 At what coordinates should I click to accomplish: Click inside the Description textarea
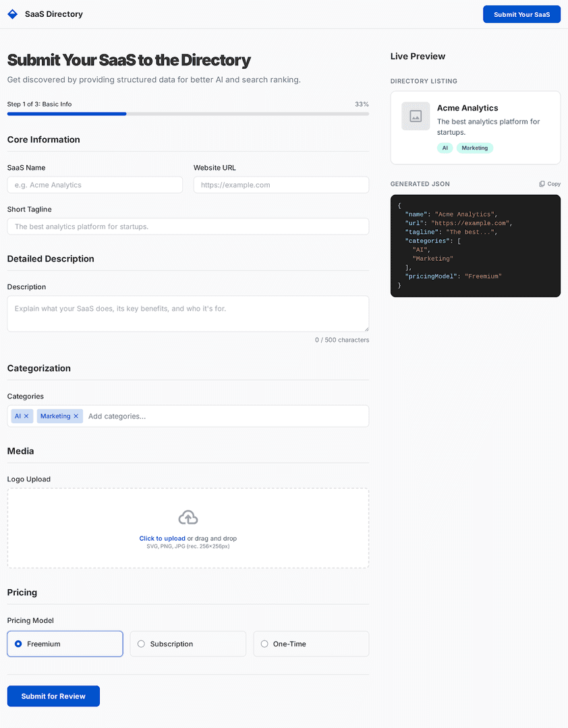coord(188,313)
